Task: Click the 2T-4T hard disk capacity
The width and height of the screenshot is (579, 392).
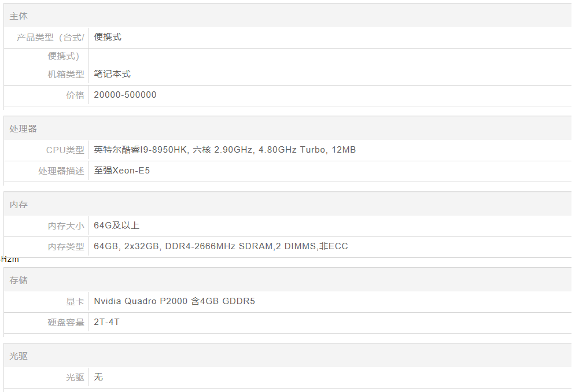Action: (x=106, y=322)
